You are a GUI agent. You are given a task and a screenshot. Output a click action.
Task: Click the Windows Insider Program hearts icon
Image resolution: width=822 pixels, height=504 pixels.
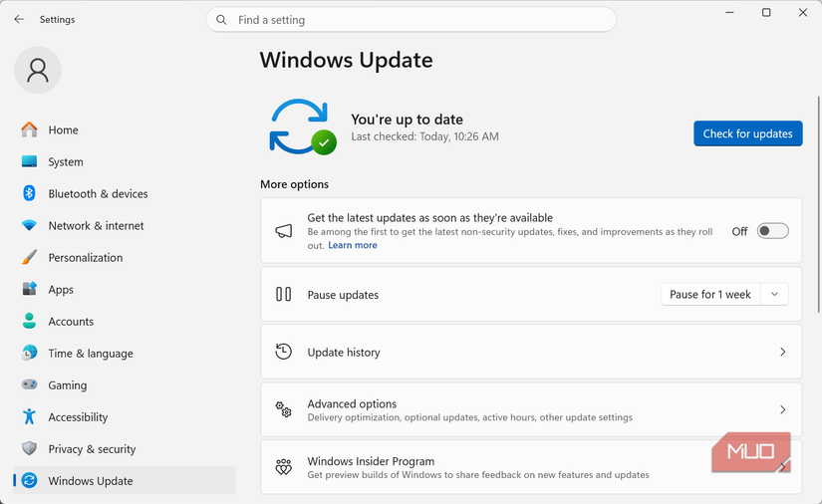(284, 466)
